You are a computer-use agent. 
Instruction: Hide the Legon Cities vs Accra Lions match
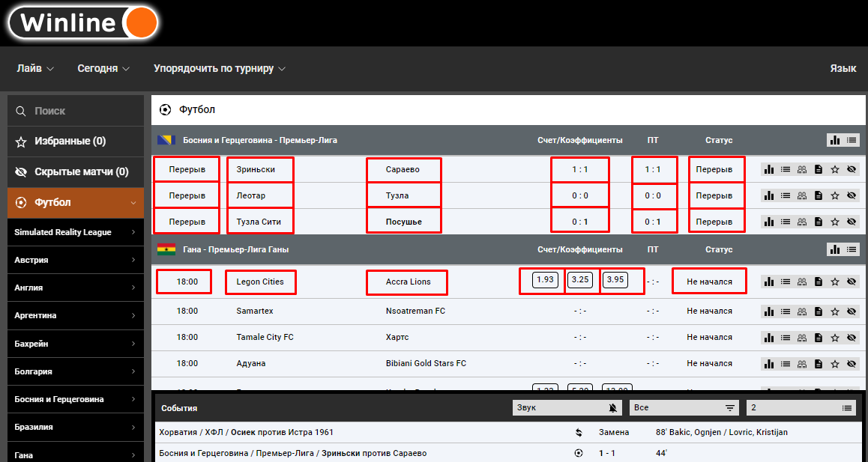click(852, 282)
